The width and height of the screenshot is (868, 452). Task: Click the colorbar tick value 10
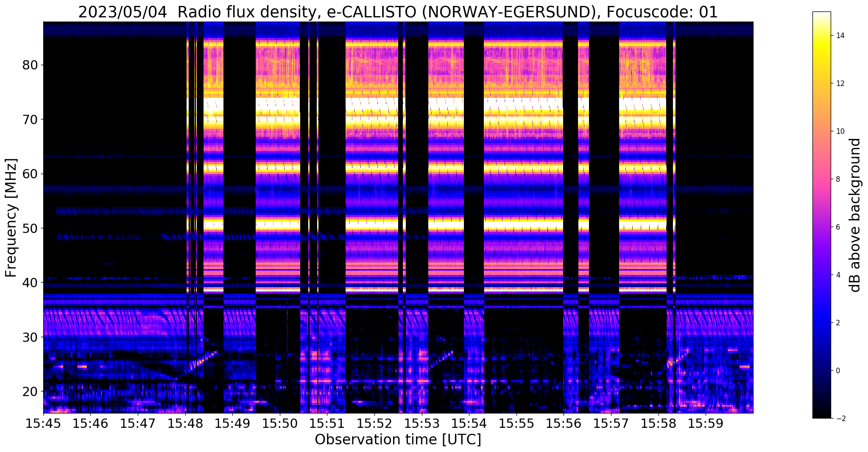click(x=840, y=131)
